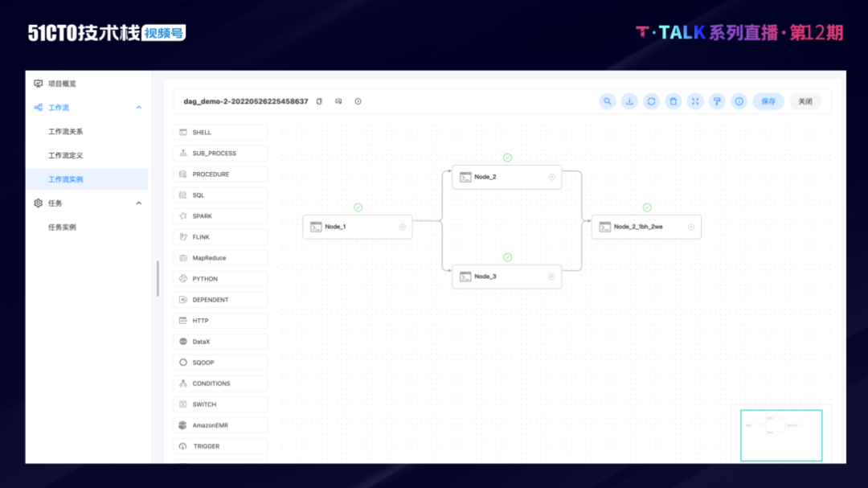The image size is (868, 488).
Task: Click the download icon in the DAG toolbar
Action: pyautogui.click(x=629, y=101)
